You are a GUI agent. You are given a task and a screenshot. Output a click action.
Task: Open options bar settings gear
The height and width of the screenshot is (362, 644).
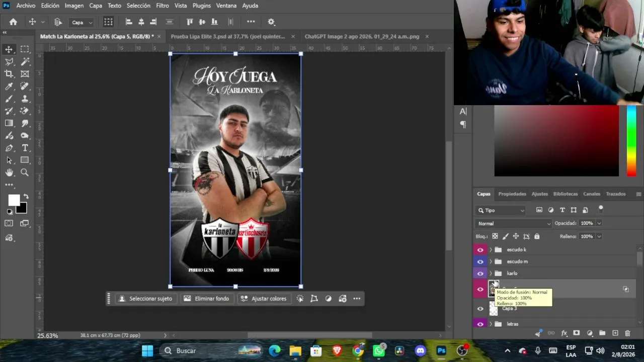271,22
